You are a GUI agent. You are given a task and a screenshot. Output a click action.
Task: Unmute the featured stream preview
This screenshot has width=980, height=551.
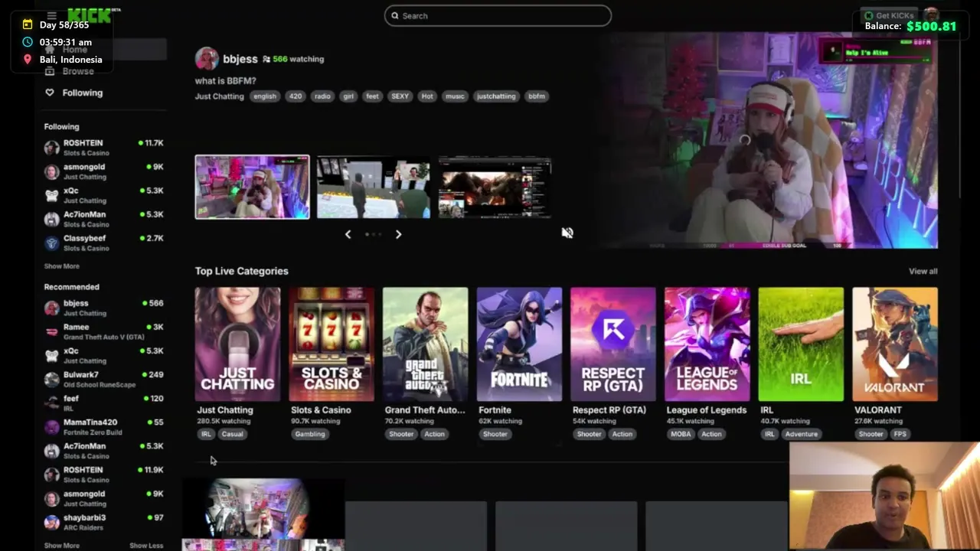[x=567, y=233]
